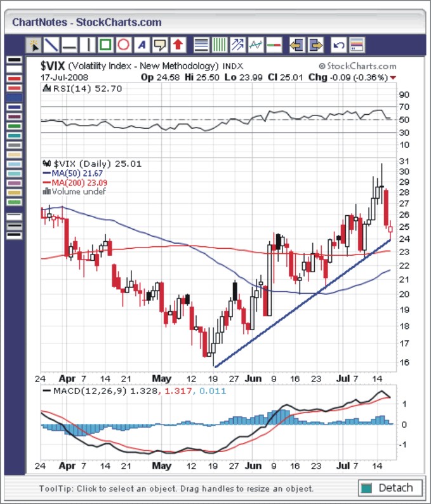Click the MA(50) 21.67 legend label
The height and width of the screenshot is (504, 431).
(72, 173)
